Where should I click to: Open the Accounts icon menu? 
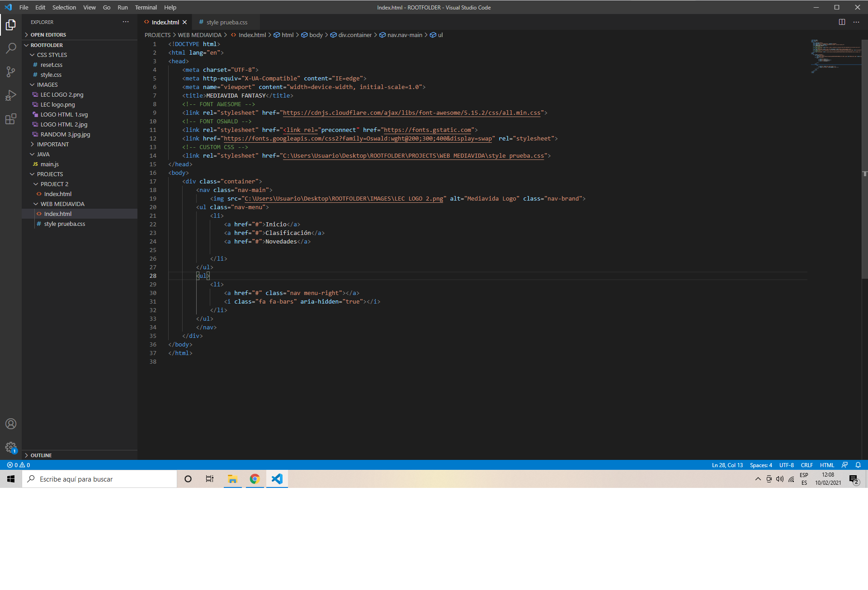[11, 424]
